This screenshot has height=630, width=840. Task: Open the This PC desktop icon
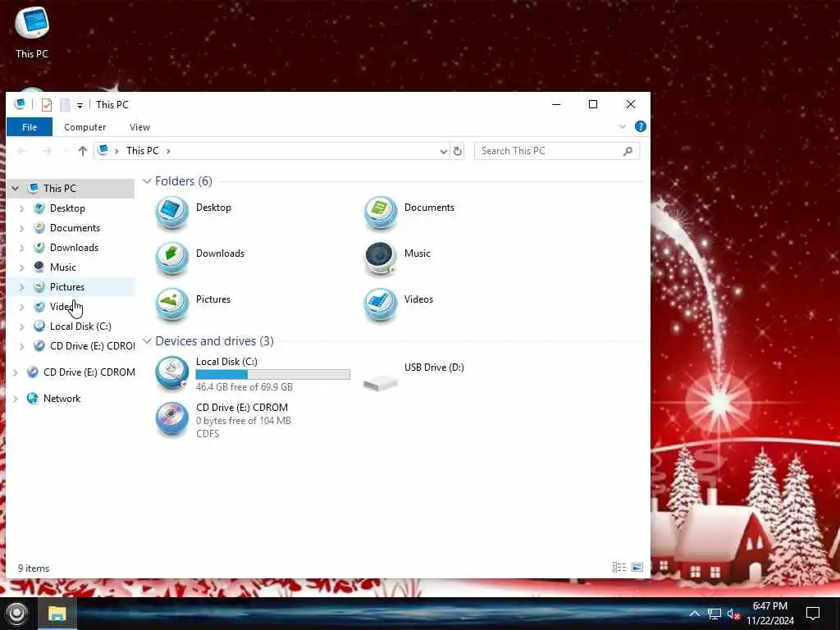click(32, 31)
